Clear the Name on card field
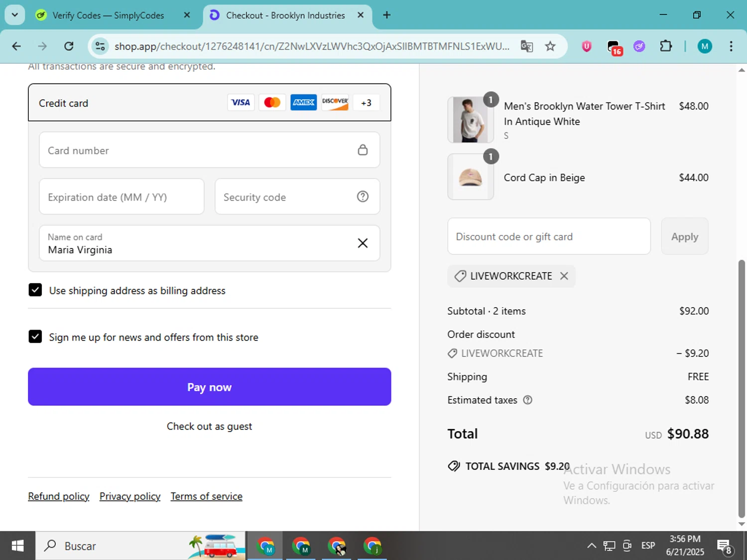This screenshot has width=747, height=560. [x=363, y=243]
